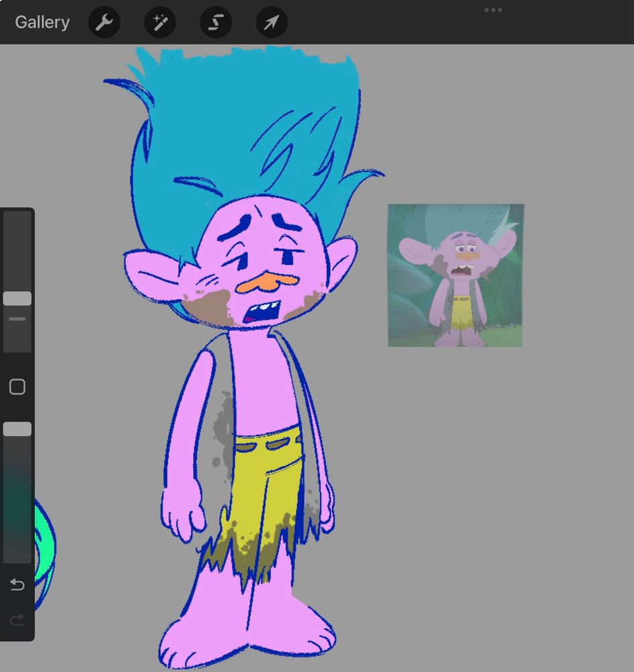The width and height of the screenshot is (634, 672).
Task: Click the brush size slider handle
Action: pyautogui.click(x=17, y=299)
